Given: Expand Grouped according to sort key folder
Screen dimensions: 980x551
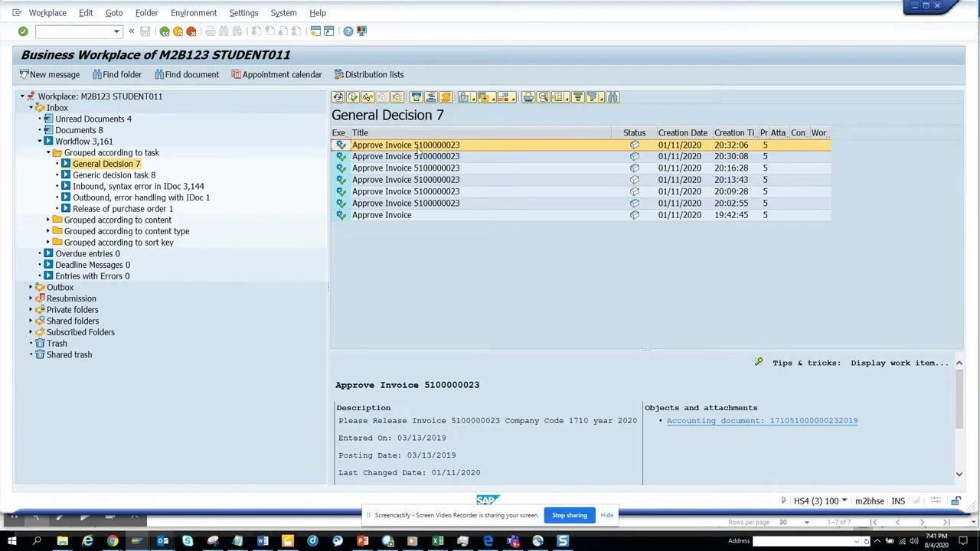Looking at the screenshot, I should click(48, 243).
